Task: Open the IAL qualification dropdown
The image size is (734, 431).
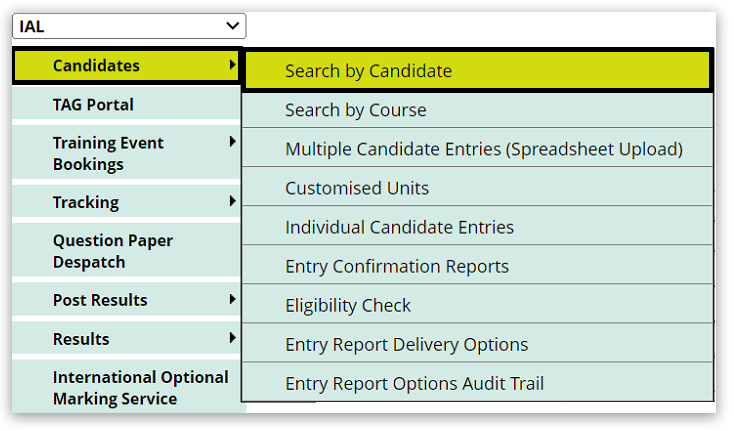Action: coord(129,27)
